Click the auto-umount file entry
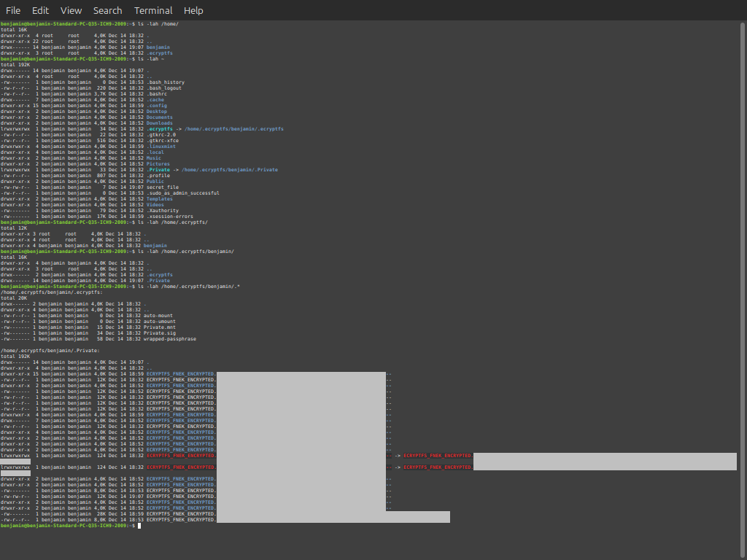The image size is (747, 560). (x=160, y=322)
